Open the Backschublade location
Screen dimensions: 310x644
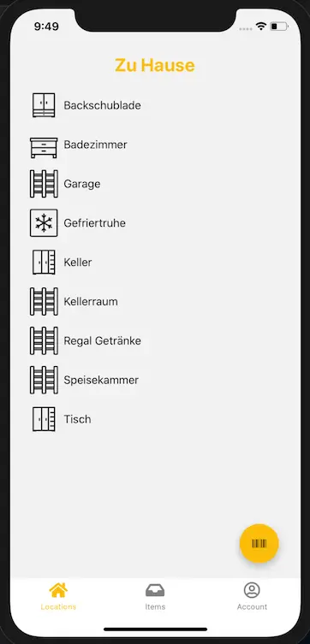pos(155,105)
